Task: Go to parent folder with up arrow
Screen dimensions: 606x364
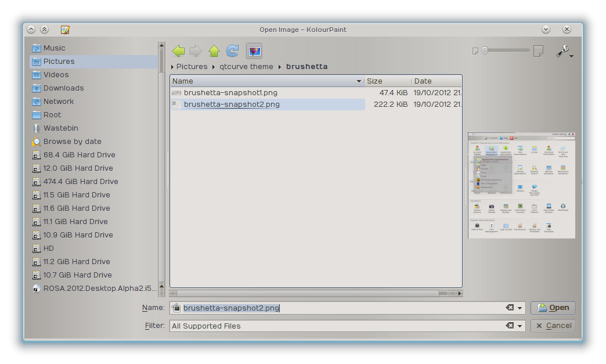Action: [x=214, y=51]
